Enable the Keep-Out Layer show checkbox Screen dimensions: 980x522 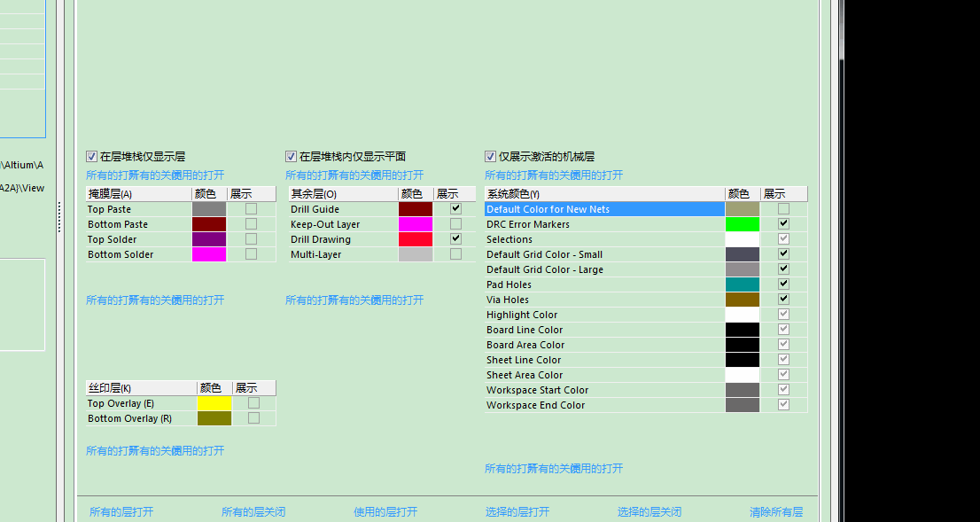[455, 224]
